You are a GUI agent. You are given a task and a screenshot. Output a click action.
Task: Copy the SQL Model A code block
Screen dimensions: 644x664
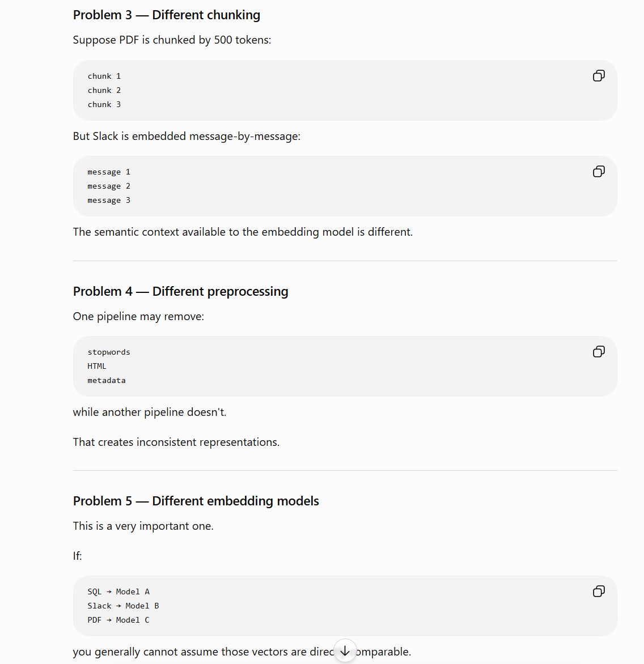pyautogui.click(x=599, y=591)
